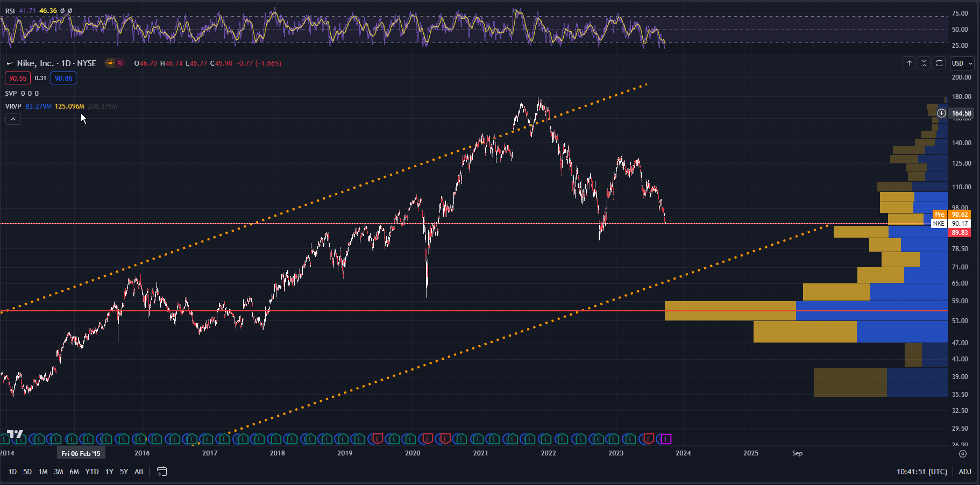The image size is (980, 485).
Task: Switch to the All time range
Action: [139, 472]
